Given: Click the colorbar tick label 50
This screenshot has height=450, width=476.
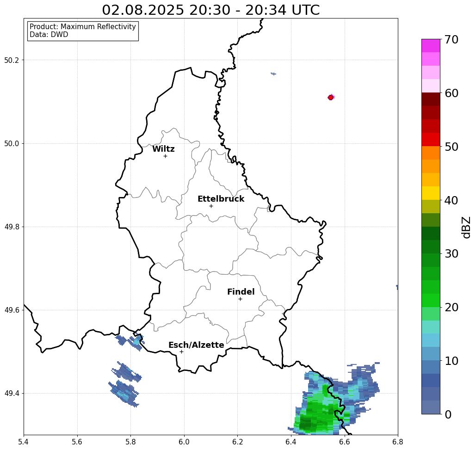Looking at the screenshot, I should (x=451, y=147).
